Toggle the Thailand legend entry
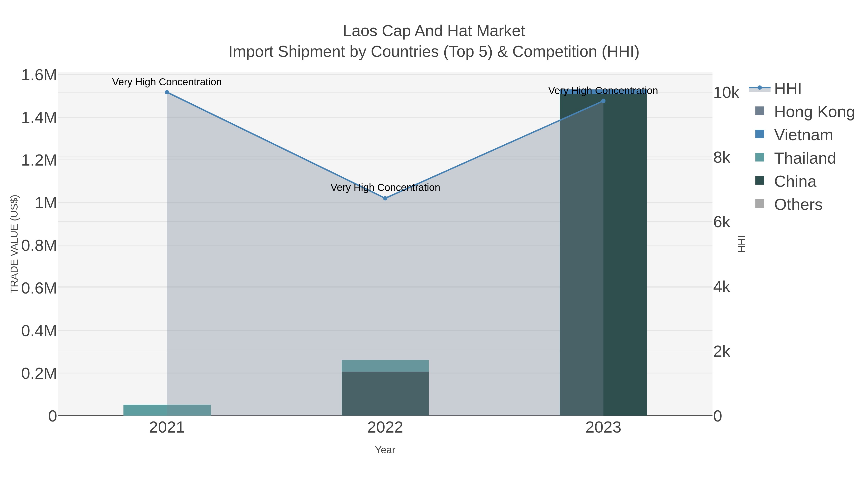Screen dimensions: 868x488 (x=795, y=158)
